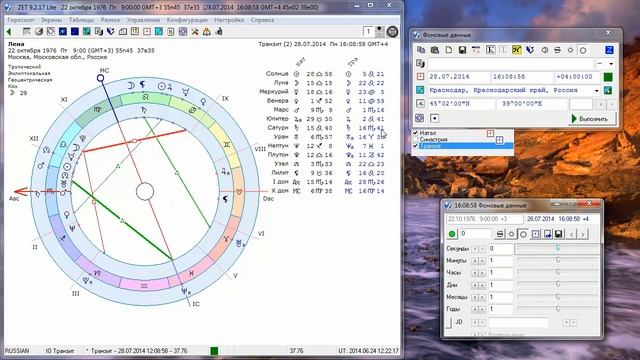Screen dimensions: 640x360
Task: Click the floppy disk icon in the time-step window
Action: coord(559,234)
